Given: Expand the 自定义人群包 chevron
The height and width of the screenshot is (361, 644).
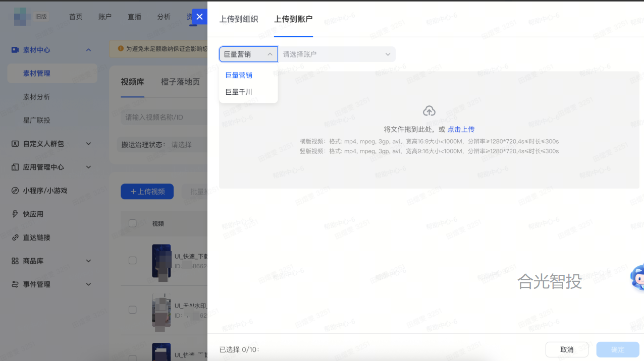Looking at the screenshot, I should point(88,144).
